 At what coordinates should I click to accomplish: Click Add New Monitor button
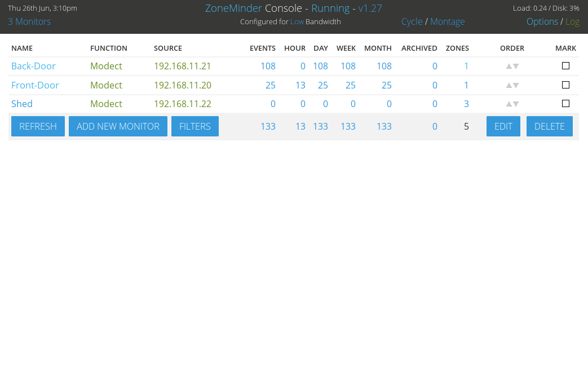tap(118, 126)
